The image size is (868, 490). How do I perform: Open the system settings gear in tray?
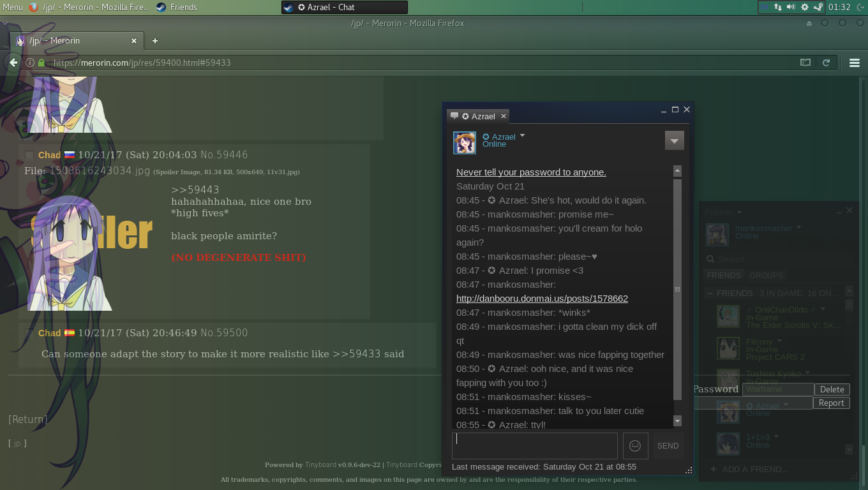[x=805, y=7]
